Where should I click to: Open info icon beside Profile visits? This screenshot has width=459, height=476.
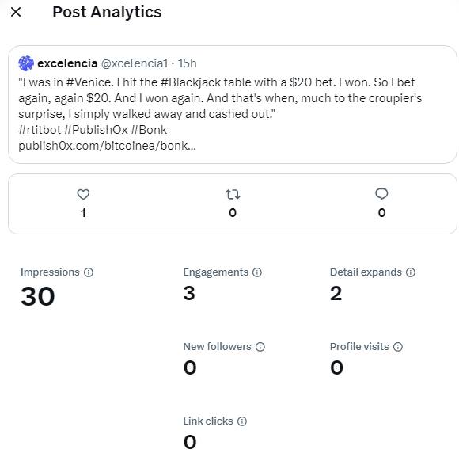click(x=398, y=347)
